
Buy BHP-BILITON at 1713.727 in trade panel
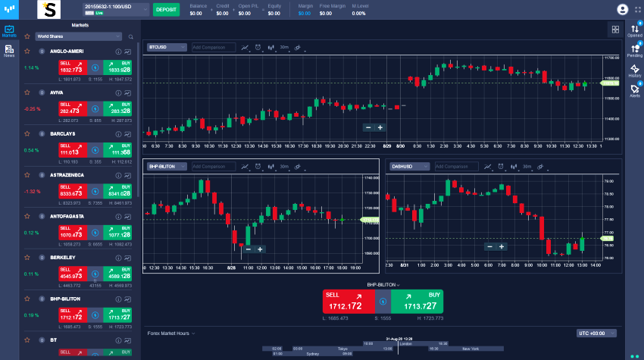point(417,302)
